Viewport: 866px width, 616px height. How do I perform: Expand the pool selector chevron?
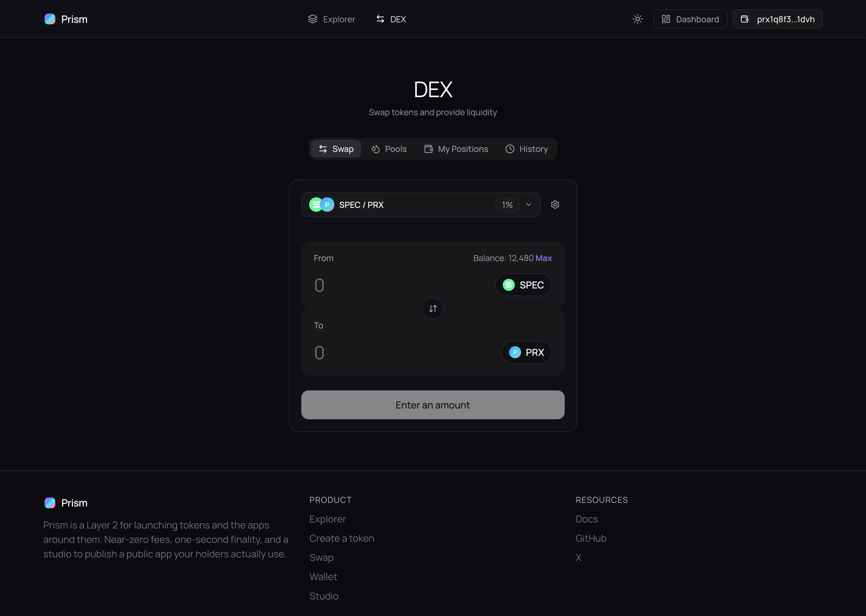(528, 205)
